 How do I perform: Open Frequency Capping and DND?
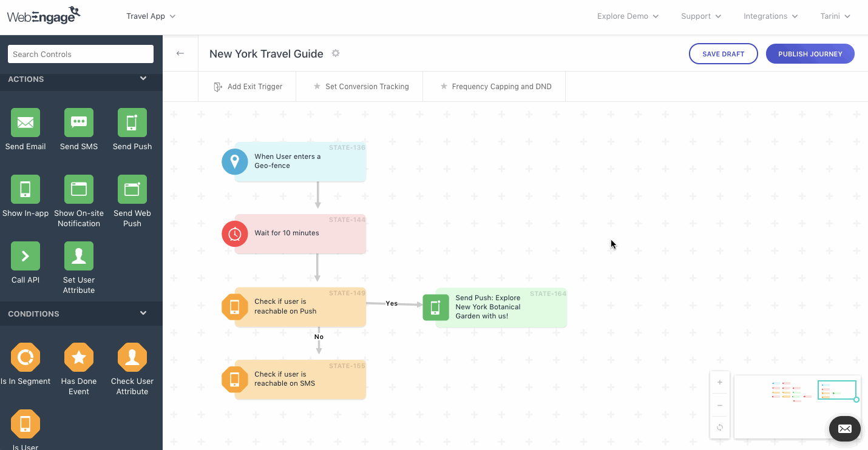pos(493,86)
